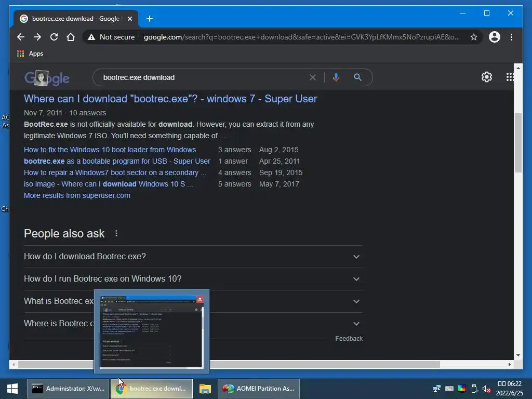Click the colorful display tray icon

(x=462, y=389)
